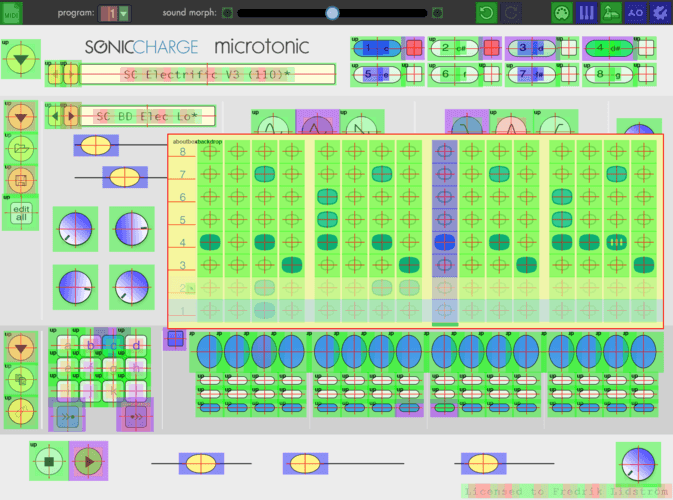Select the next program arrow beside SC Electrific
Screen dimensions: 673x500
(72, 75)
